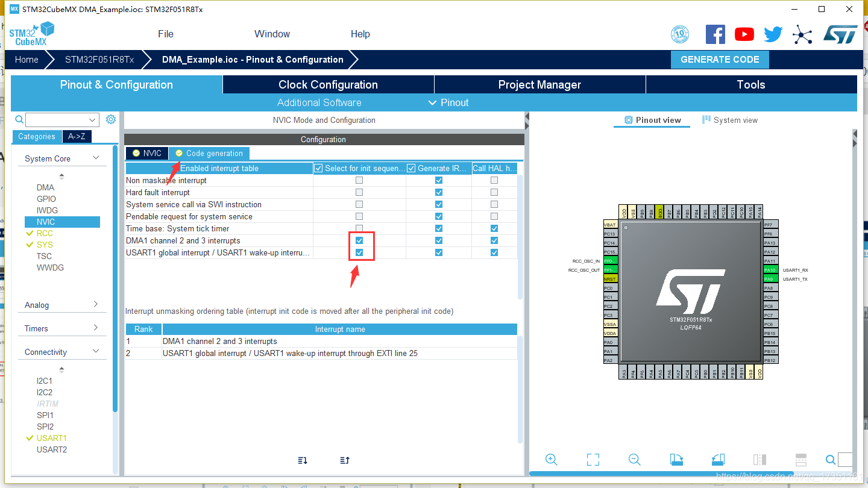Open the peripheral search dropdown

pos(92,120)
